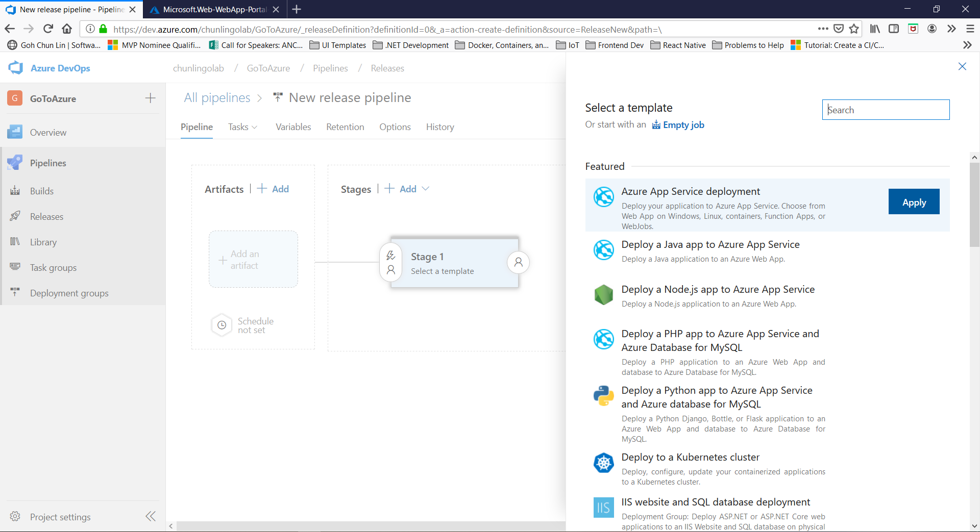The width and height of the screenshot is (980, 532).
Task: Go to Builds in the sidebar
Action: pos(42,191)
